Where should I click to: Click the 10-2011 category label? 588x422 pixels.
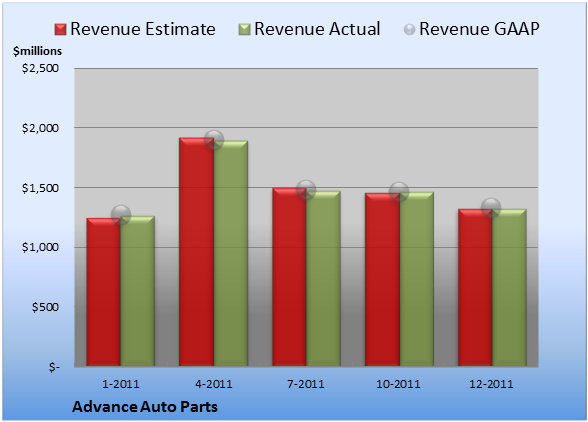point(399,384)
